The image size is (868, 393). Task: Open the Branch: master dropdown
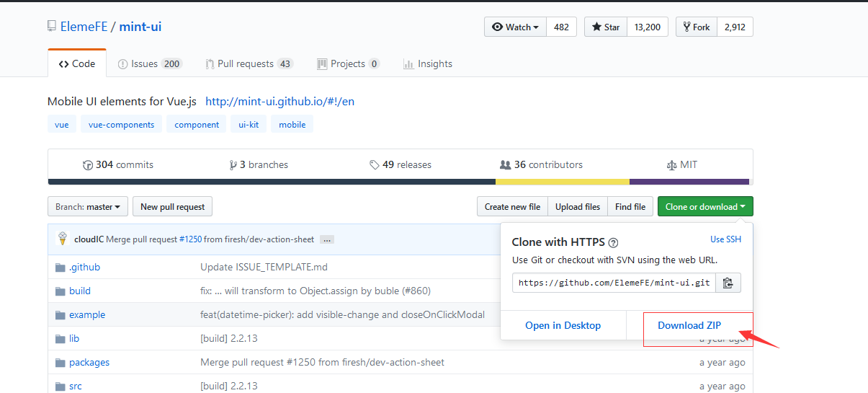tap(88, 207)
